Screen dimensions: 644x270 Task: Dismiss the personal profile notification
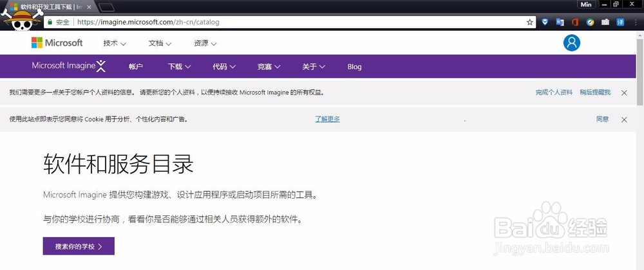(624, 93)
